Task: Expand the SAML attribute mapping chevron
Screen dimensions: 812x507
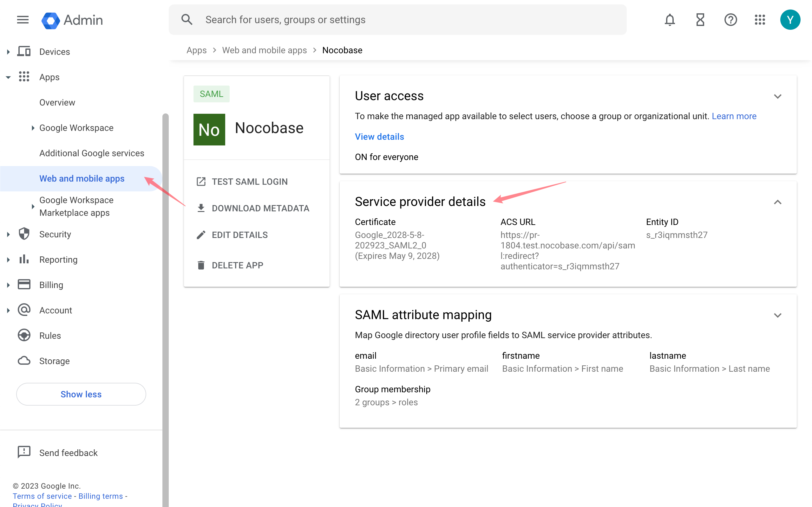Action: pyautogui.click(x=777, y=315)
